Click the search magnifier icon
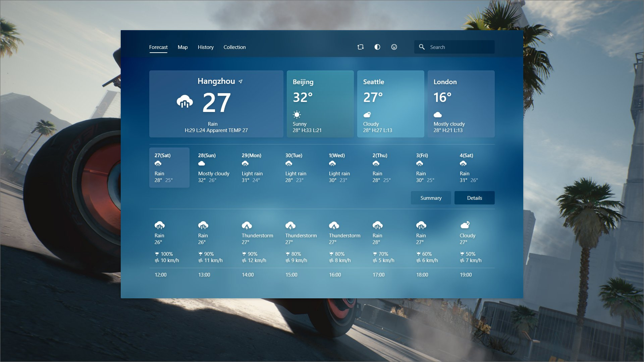The width and height of the screenshot is (644, 362). [x=422, y=47]
